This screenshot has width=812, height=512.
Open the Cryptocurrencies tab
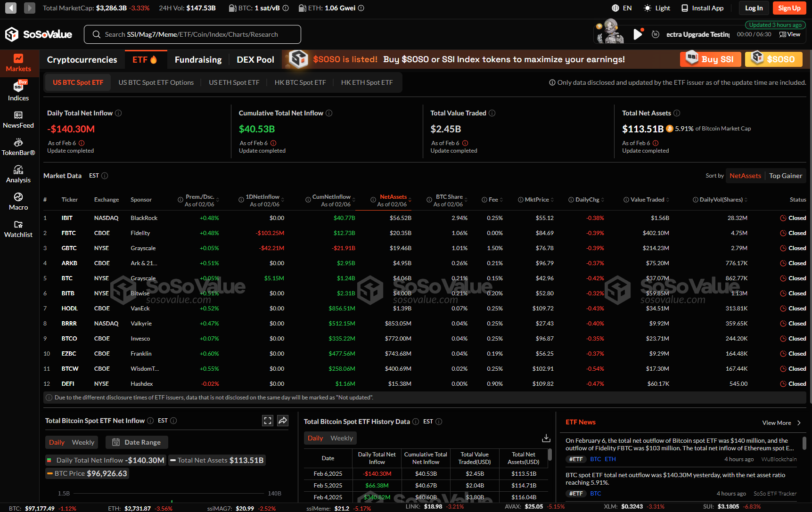(x=82, y=60)
